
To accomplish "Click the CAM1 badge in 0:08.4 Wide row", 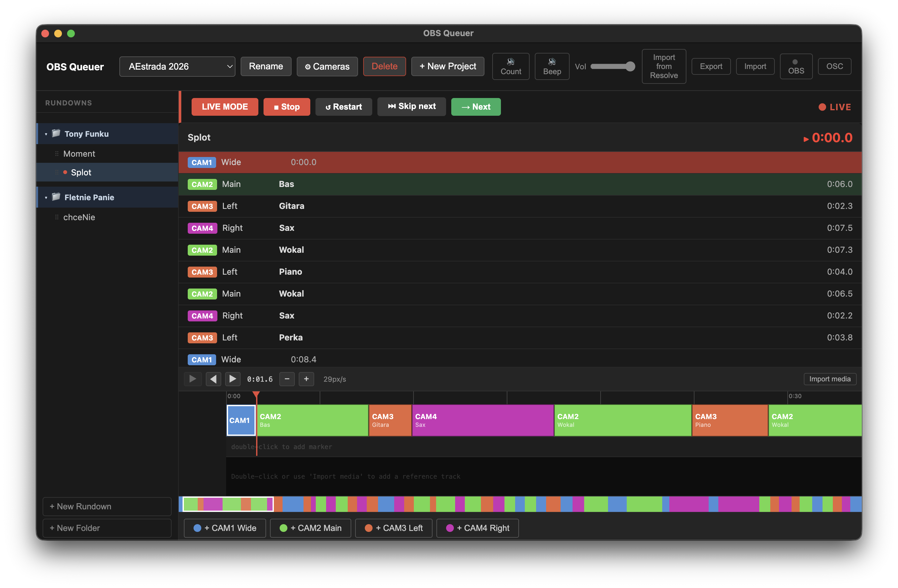I will click(x=202, y=360).
